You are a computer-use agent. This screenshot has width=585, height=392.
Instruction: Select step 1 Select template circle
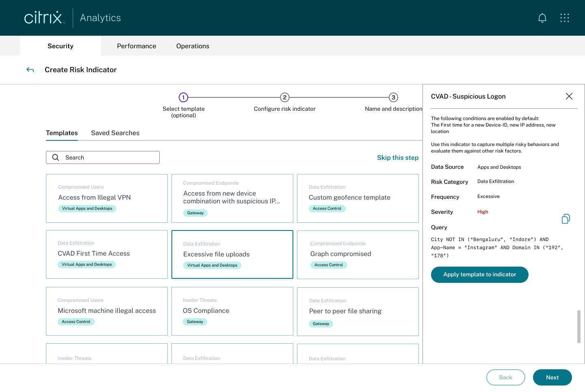(x=184, y=97)
